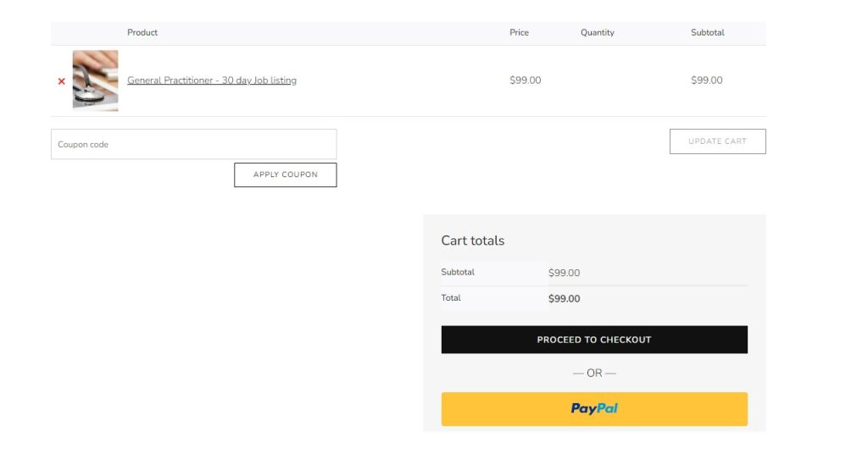This screenshot has width=868, height=454.
Task: Select the subtotal amount in Cart totals
Action: (x=564, y=273)
